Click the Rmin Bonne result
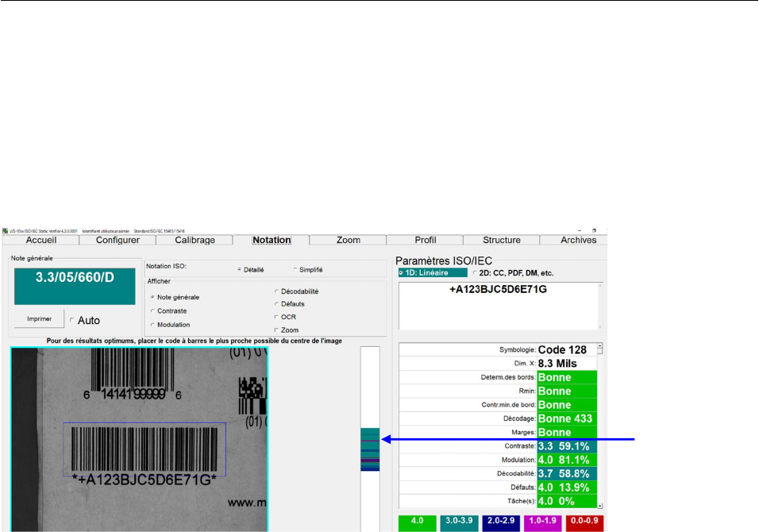 [567, 391]
